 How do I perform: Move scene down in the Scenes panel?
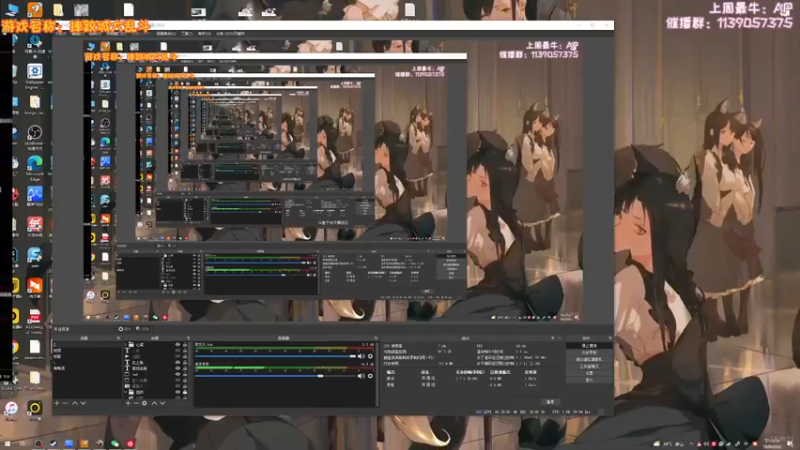click(83, 403)
